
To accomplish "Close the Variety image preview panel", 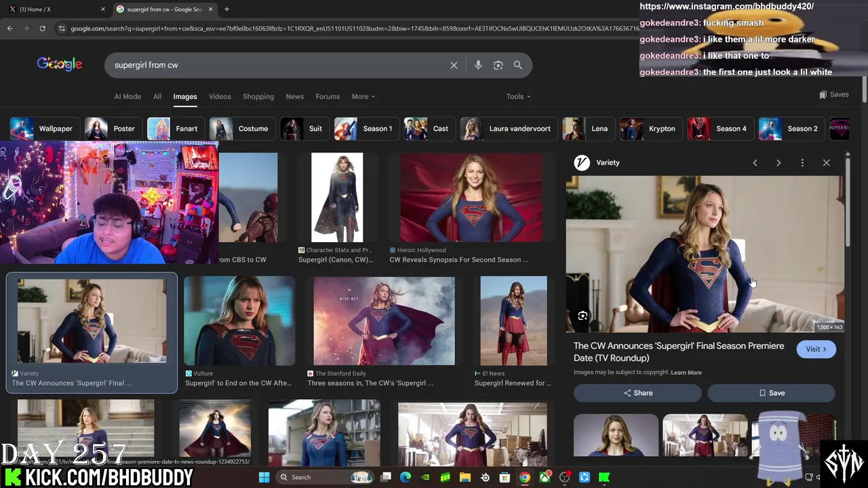I will pos(826,163).
